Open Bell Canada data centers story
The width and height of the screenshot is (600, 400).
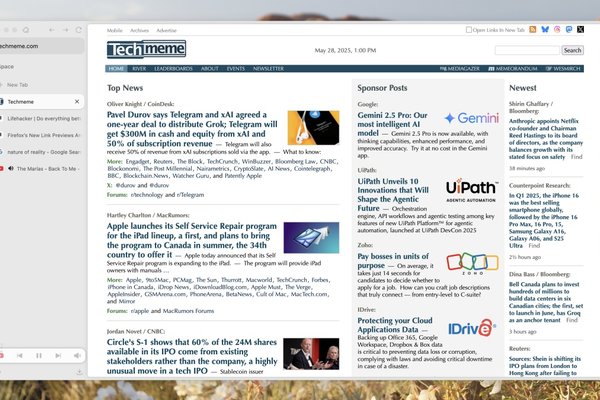pyautogui.click(x=546, y=302)
